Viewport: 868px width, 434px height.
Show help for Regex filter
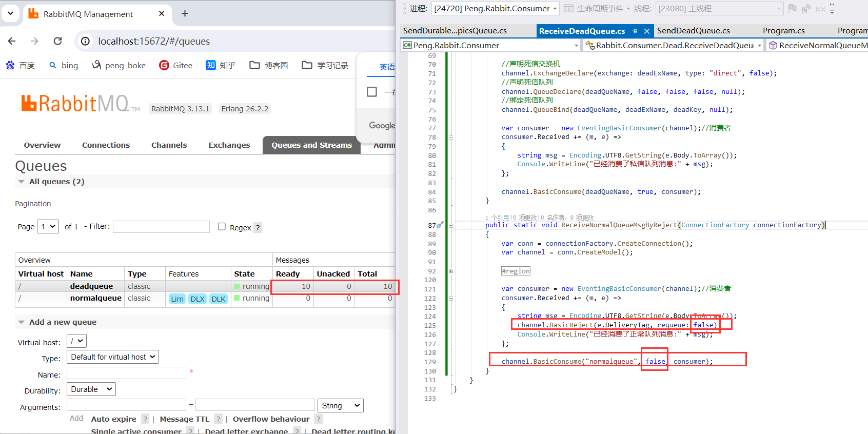coord(258,227)
